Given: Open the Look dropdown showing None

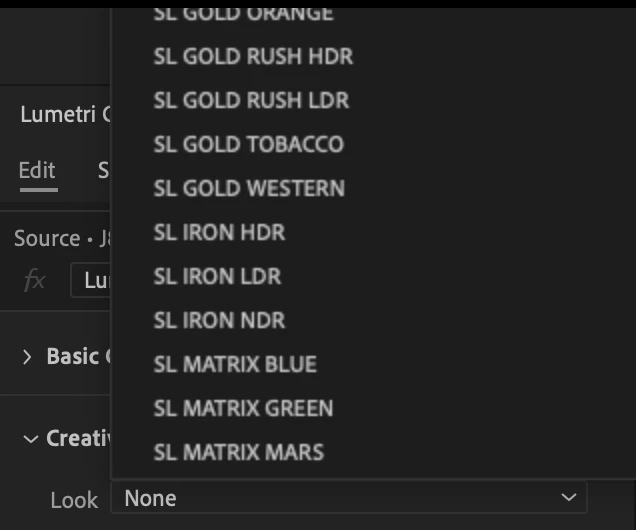Looking at the screenshot, I should (349, 498).
